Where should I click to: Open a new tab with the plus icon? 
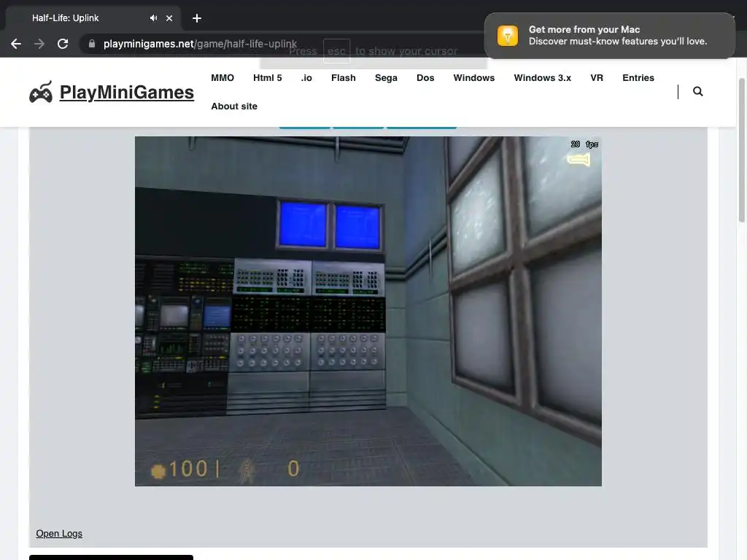197,18
